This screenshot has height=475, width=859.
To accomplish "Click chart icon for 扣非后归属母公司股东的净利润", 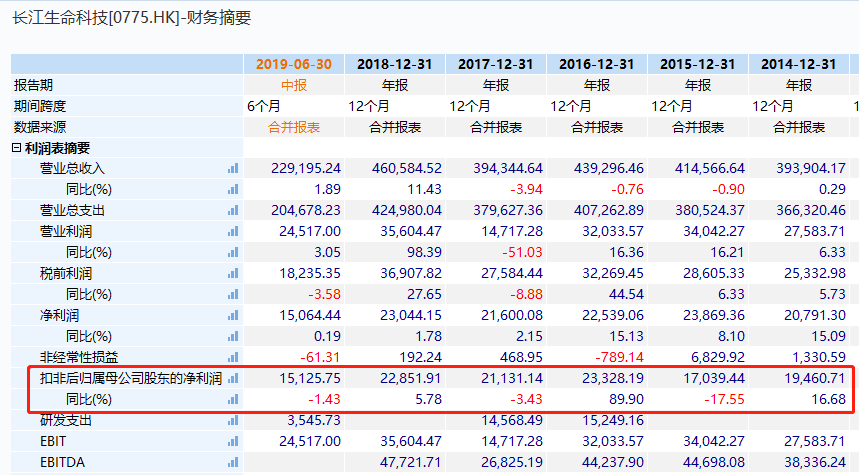I will click(233, 379).
